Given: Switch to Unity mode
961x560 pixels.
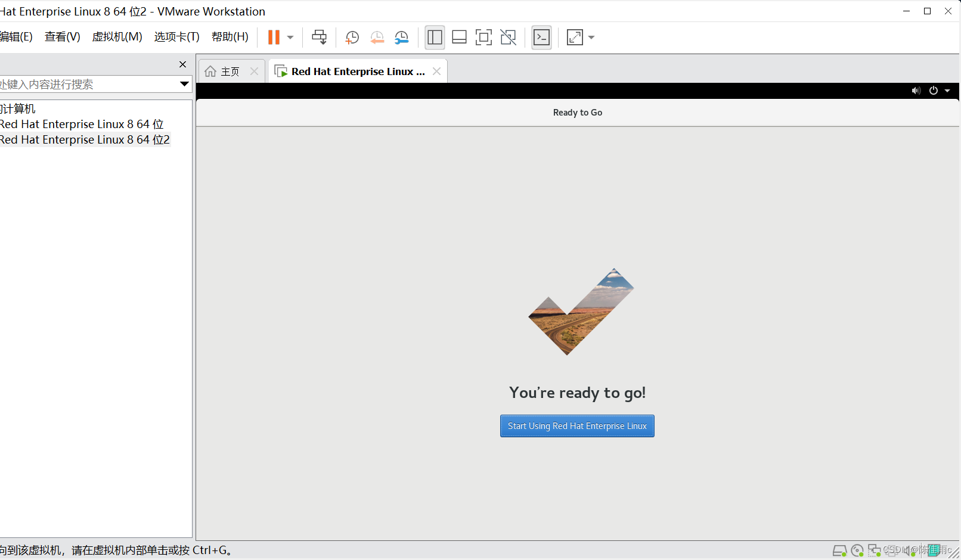Looking at the screenshot, I should 509,37.
